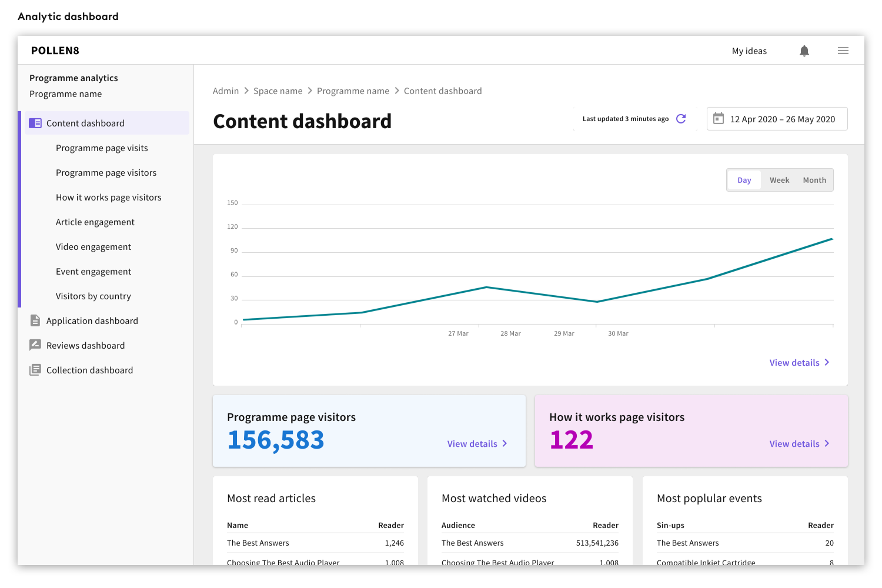Select Video engagement in sidebar
The width and height of the screenshot is (882, 588).
[x=93, y=247]
